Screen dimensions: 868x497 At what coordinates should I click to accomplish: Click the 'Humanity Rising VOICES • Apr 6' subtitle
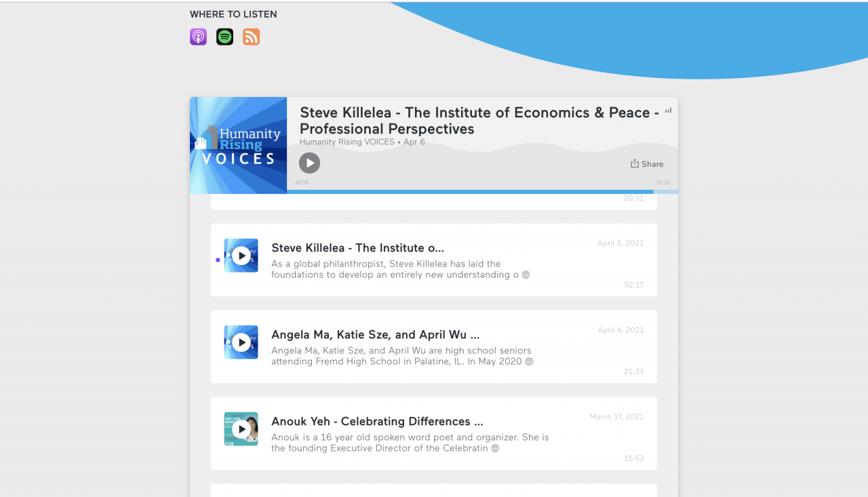click(362, 142)
